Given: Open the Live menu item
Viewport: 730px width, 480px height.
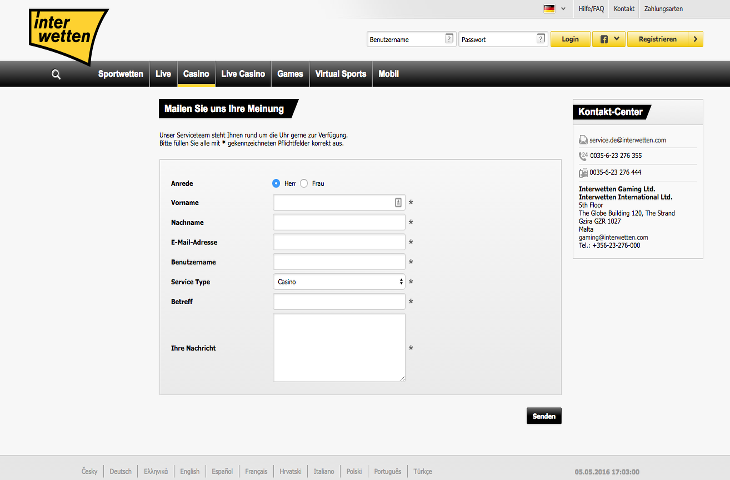Looking at the screenshot, I should pos(163,74).
